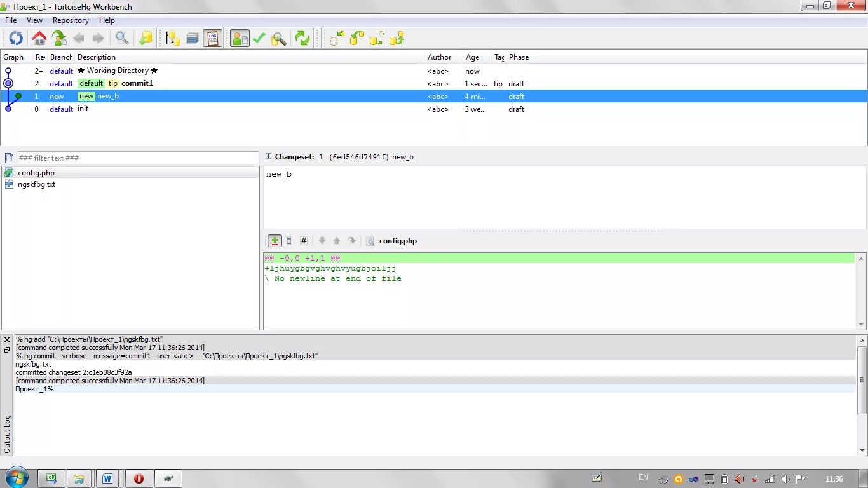Expand the Changeset details plus box

(268, 156)
